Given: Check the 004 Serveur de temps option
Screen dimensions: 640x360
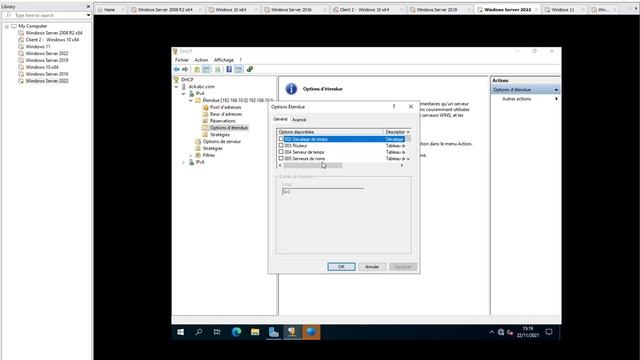Looking at the screenshot, I should pos(281,152).
